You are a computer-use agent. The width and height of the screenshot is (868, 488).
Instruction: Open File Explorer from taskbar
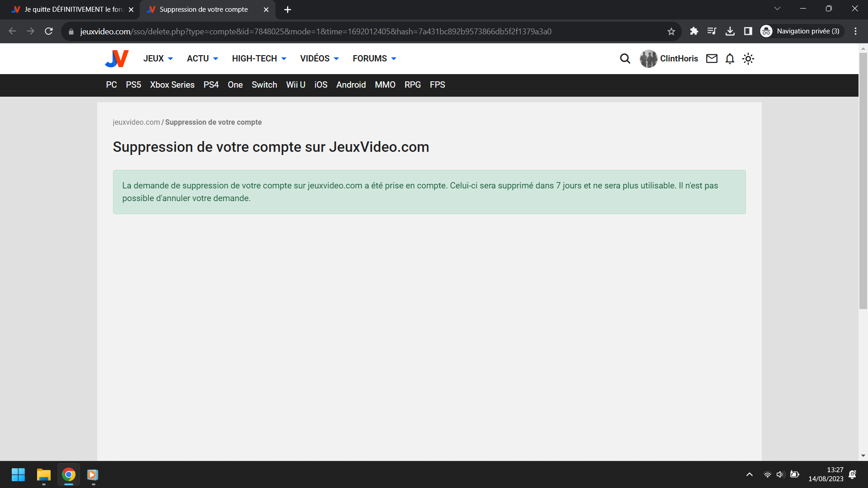point(44,475)
